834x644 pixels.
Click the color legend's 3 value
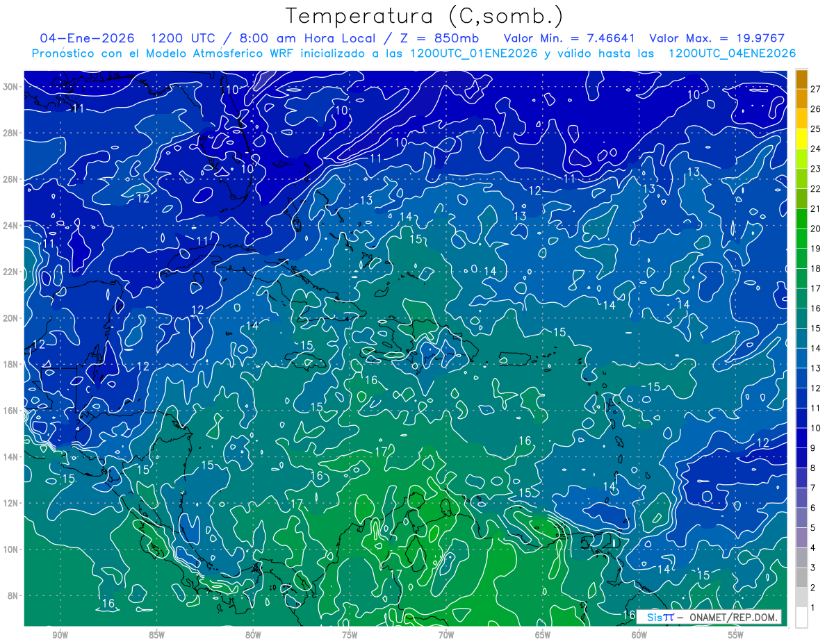pos(812,568)
